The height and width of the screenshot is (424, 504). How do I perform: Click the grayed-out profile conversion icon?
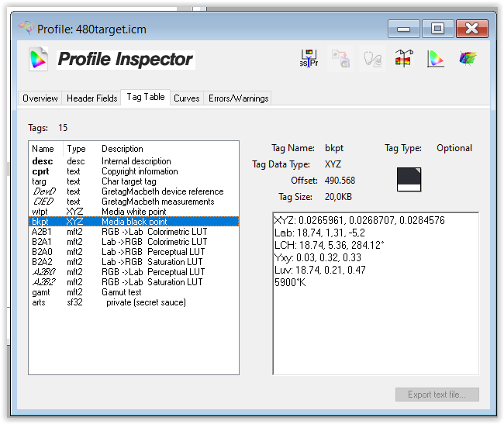[340, 59]
